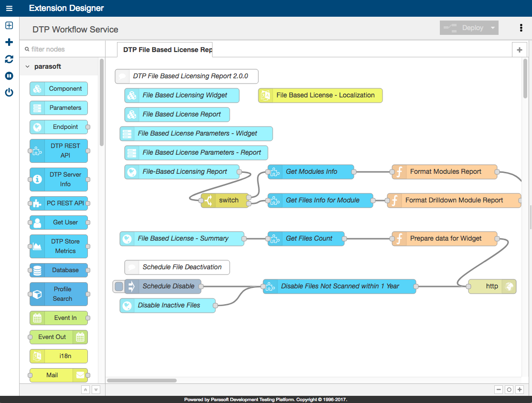The height and width of the screenshot is (403, 532).
Task: Open the hamburger navigation menu
Action: pyautogui.click(x=9, y=8)
